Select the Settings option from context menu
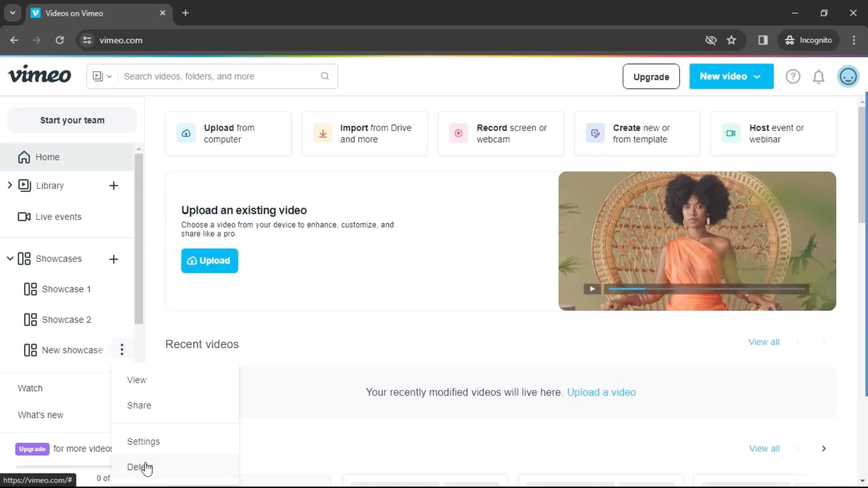This screenshot has height=488, width=868. point(142,441)
